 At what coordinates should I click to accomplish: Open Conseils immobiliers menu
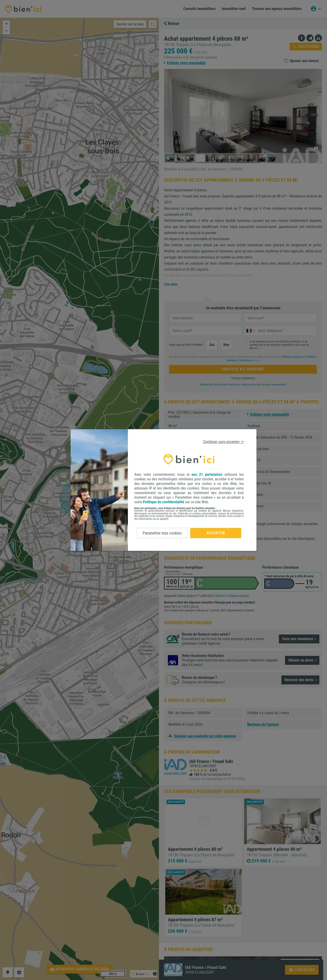coord(199,9)
